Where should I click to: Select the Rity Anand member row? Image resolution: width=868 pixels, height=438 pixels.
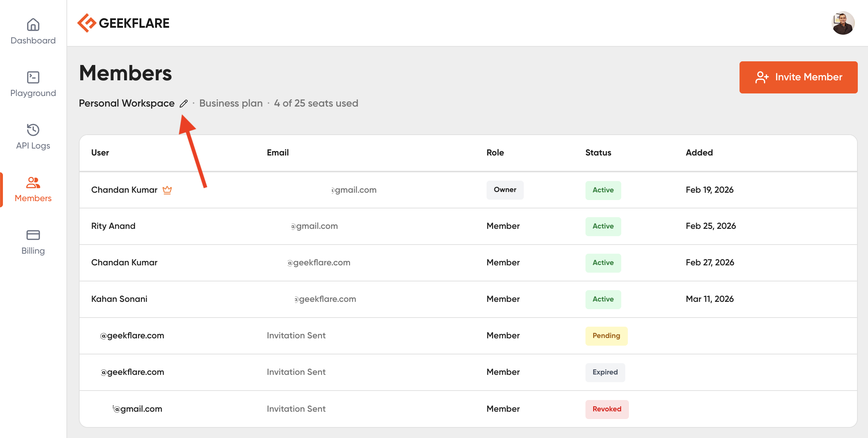tap(113, 226)
